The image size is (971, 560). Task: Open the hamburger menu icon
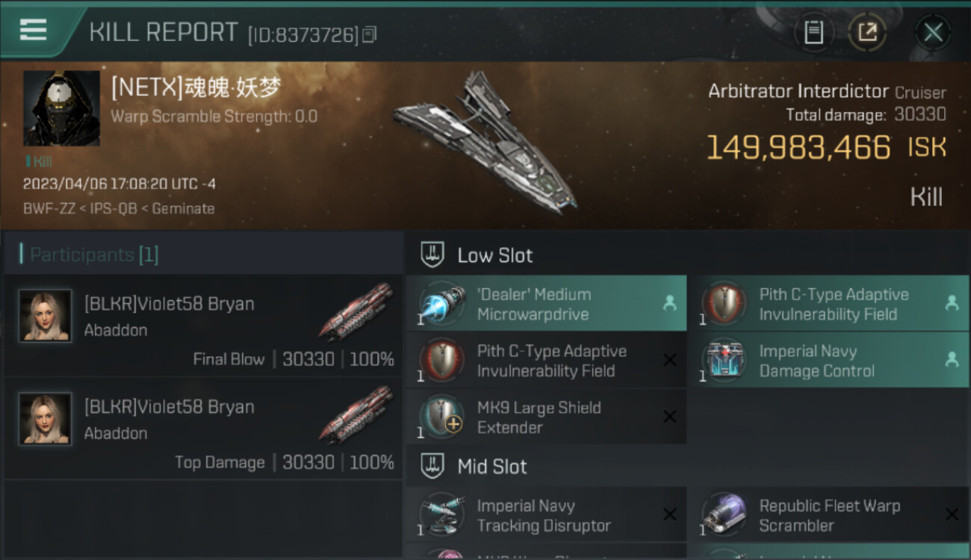coord(33,31)
